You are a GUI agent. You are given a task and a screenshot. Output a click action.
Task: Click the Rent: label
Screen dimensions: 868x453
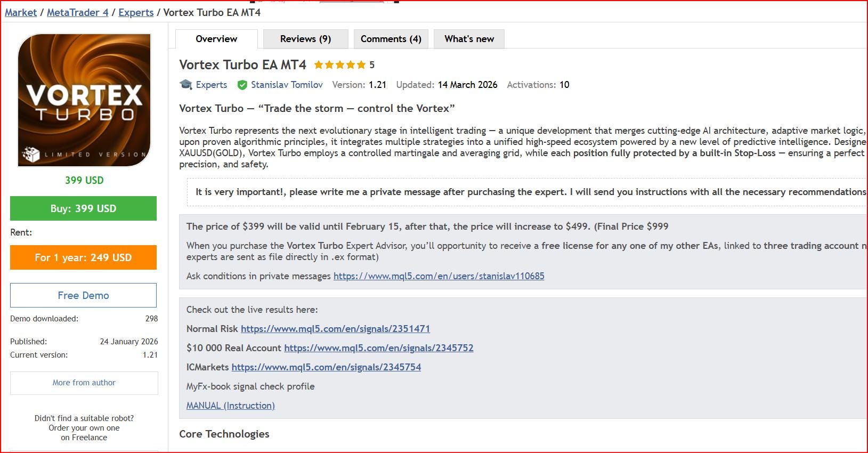tap(21, 232)
